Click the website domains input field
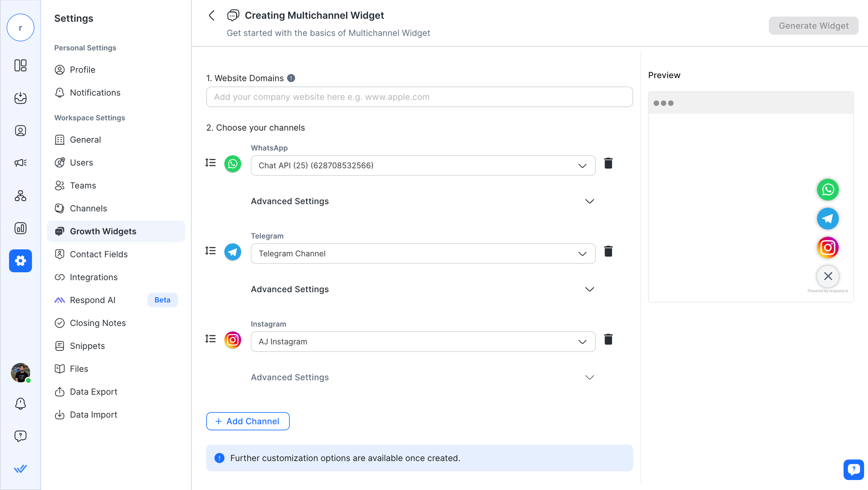Viewport: 868px width, 490px height. pyautogui.click(x=419, y=97)
